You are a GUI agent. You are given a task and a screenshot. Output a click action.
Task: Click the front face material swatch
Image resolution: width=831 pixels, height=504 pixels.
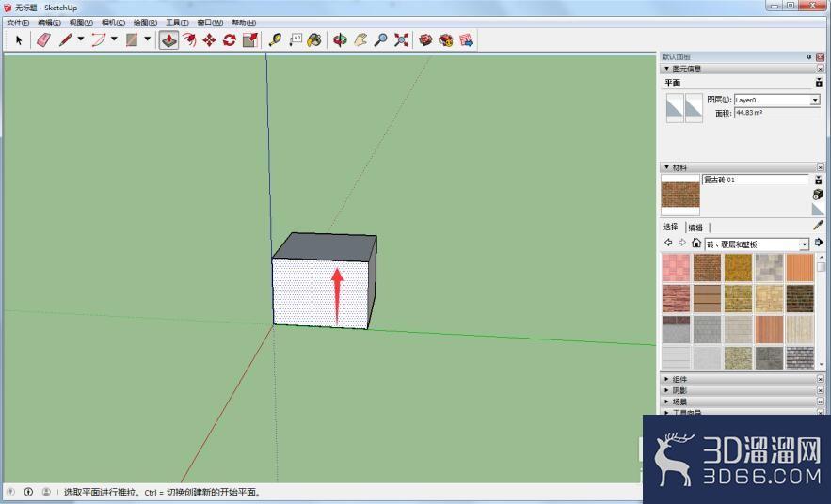pos(675,108)
